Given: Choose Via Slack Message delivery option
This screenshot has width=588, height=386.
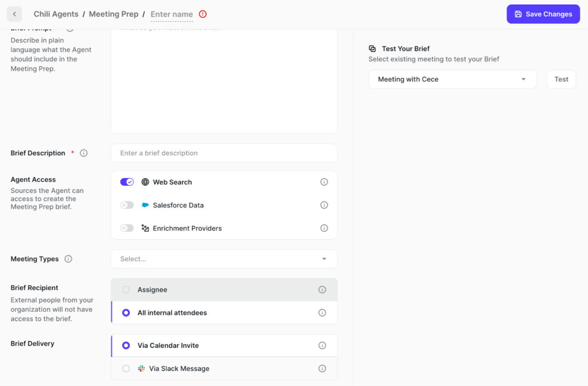Looking at the screenshot, I should [126, 369].
